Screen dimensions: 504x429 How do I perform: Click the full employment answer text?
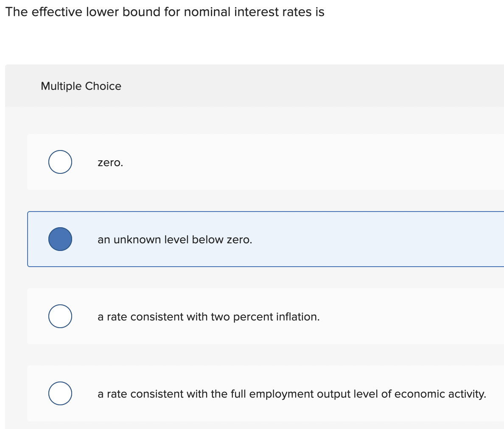[292, 394]
